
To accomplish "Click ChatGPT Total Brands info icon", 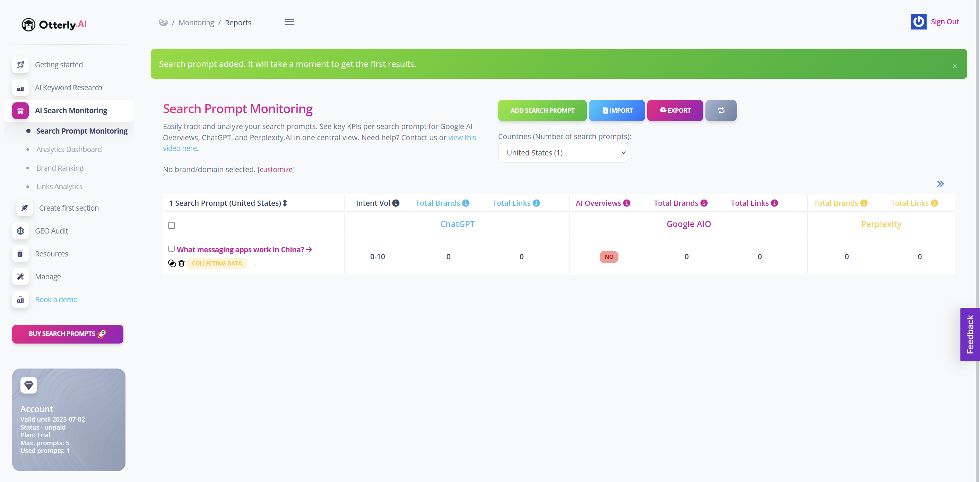I will coord(466,203).
